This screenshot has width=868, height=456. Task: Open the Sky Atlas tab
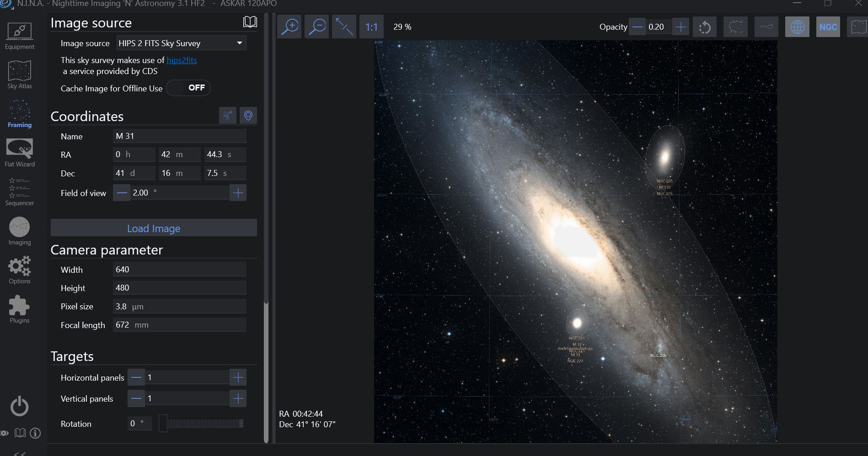point(19,75)
